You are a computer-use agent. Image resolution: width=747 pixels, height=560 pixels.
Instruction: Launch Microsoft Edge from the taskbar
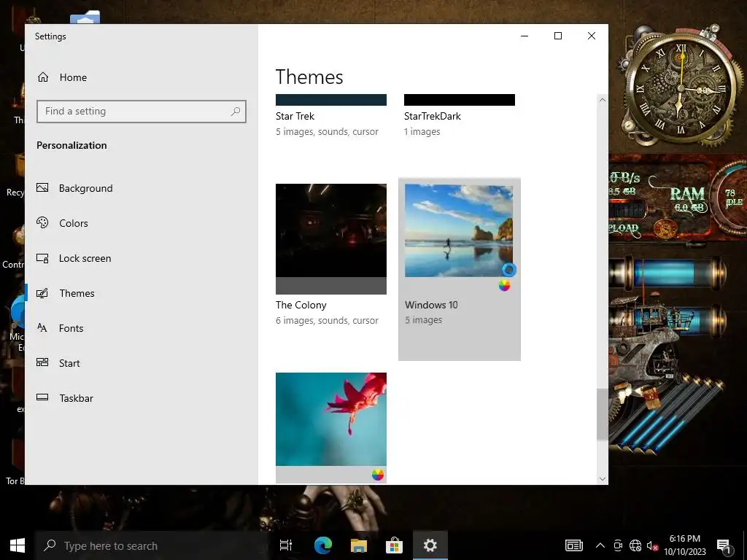pyautogui.click(x=323, y=545)
